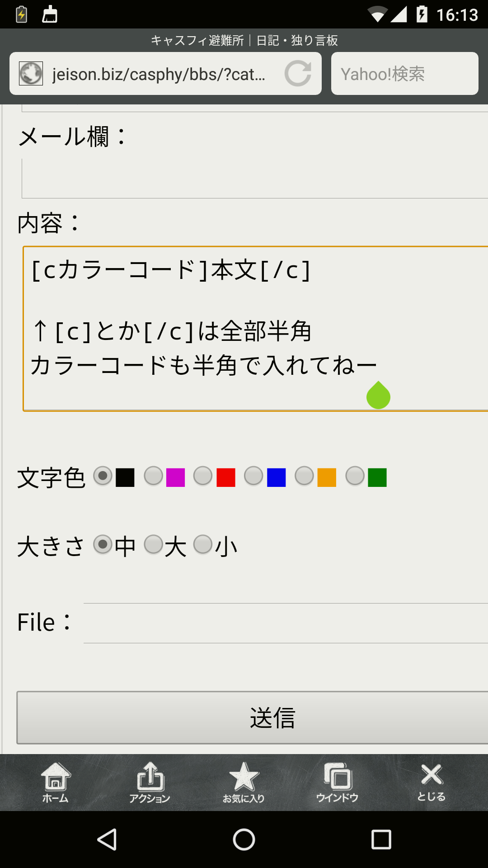Viewport: 488px width, 868px height.
Task: Tap the とじる close X icon
Action: coord(432,782)
